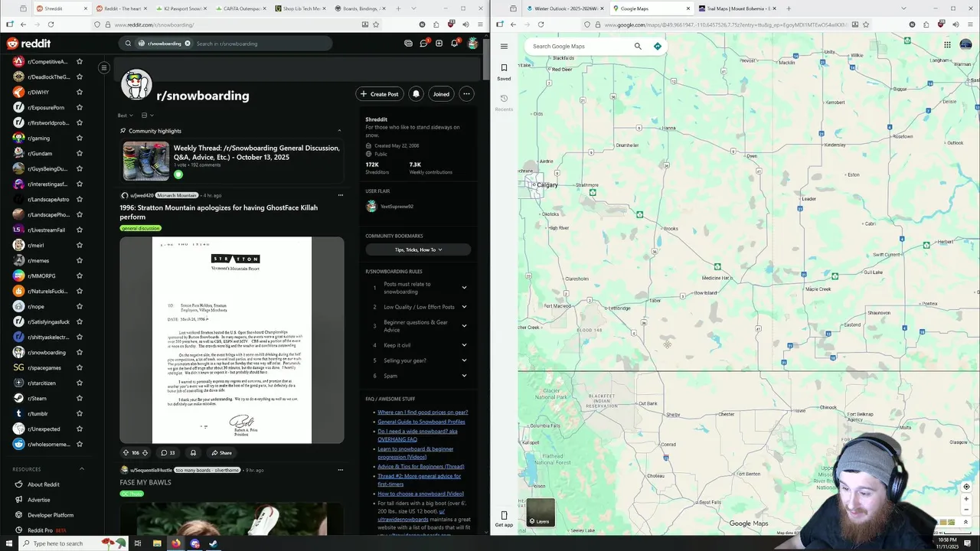Open About Reddit link
Image resolution: width=980 pixels, height=551 pixels.
[43, 484]
